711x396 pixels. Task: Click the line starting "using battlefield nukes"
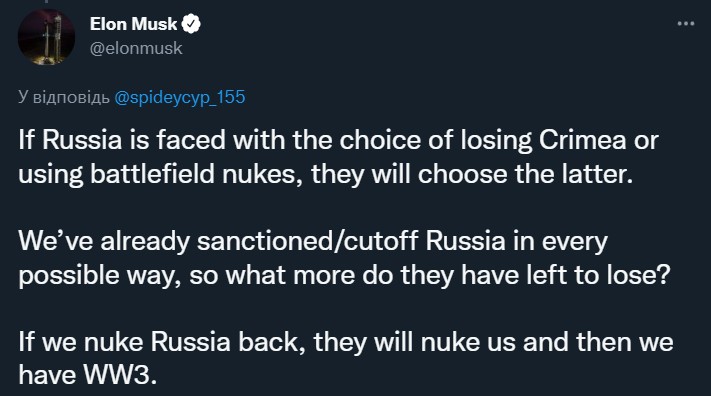click(326, 175)
